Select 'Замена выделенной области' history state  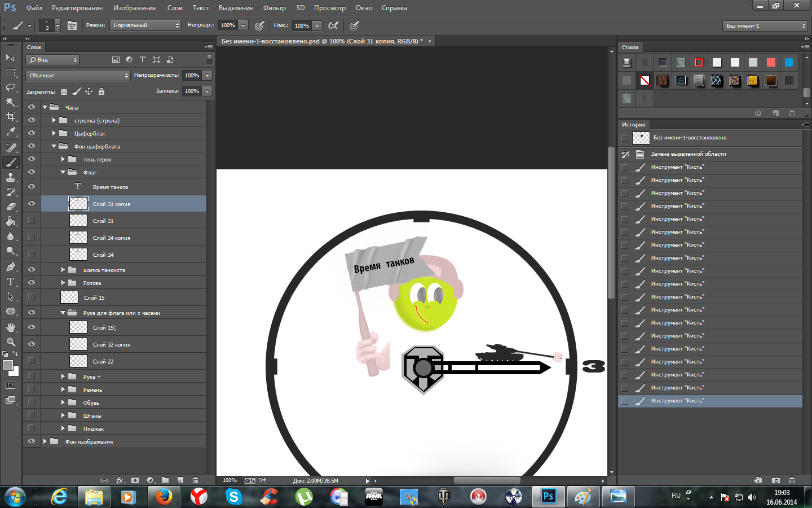(688, 154)
